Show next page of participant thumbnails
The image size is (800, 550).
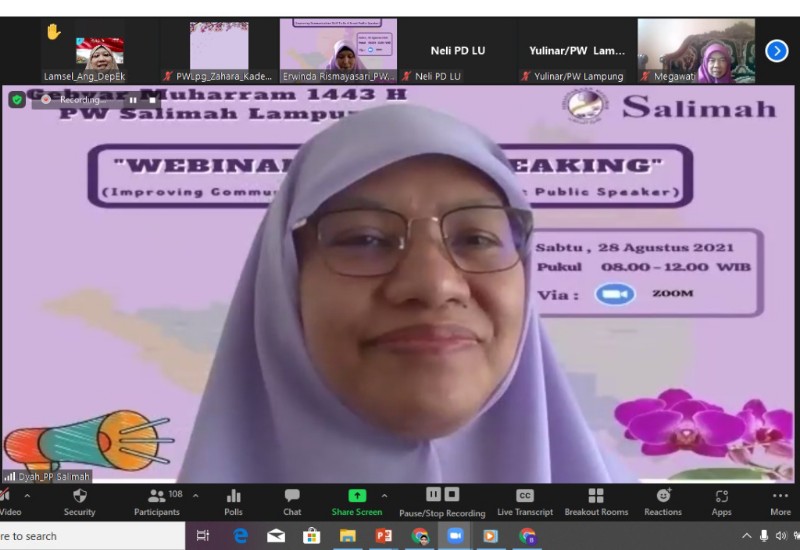point(777,51)
